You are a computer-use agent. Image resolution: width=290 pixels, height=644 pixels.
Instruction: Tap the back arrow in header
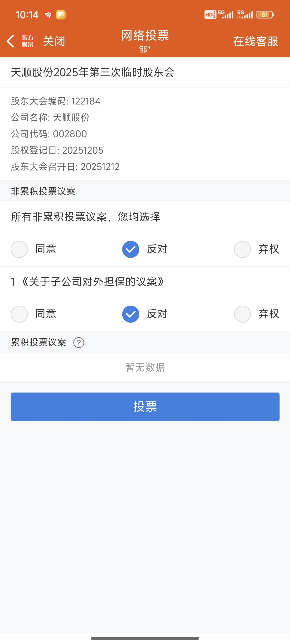[10, 41]
